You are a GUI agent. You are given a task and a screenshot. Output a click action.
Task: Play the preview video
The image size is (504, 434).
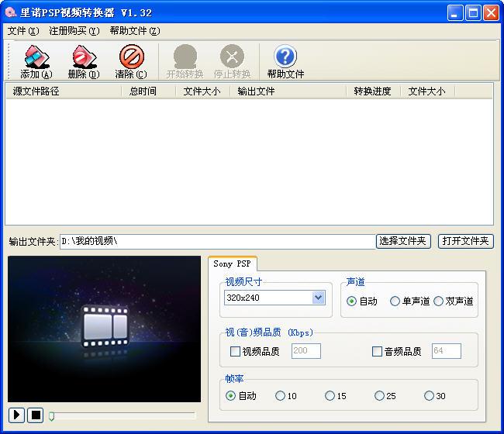click(17, 415)
